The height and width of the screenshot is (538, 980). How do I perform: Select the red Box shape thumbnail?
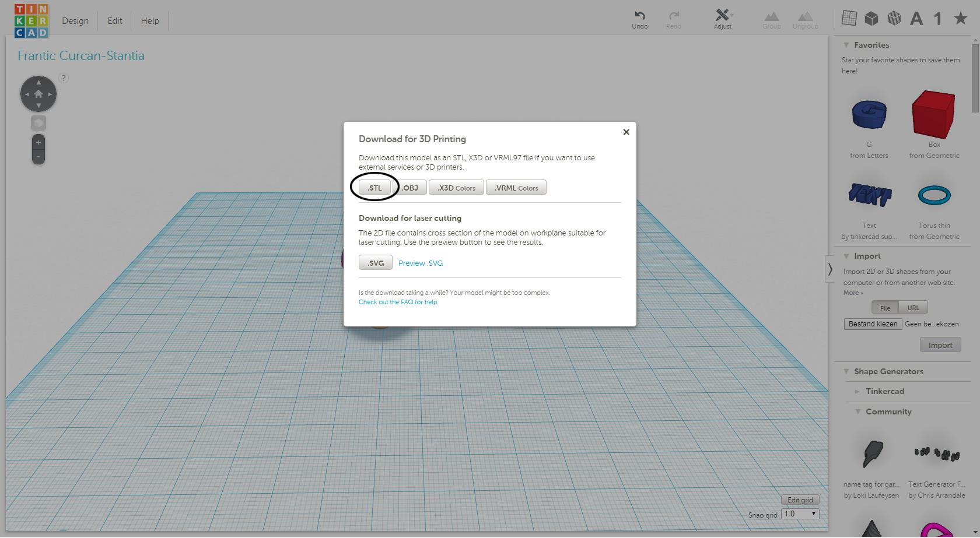(x=933, y=114)
